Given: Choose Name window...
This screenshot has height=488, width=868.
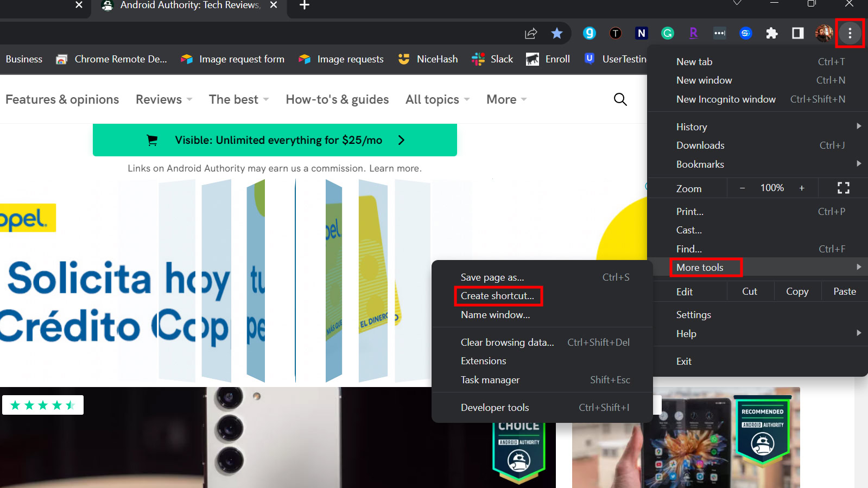Looking at the screenshot, I should pos(542,315).
